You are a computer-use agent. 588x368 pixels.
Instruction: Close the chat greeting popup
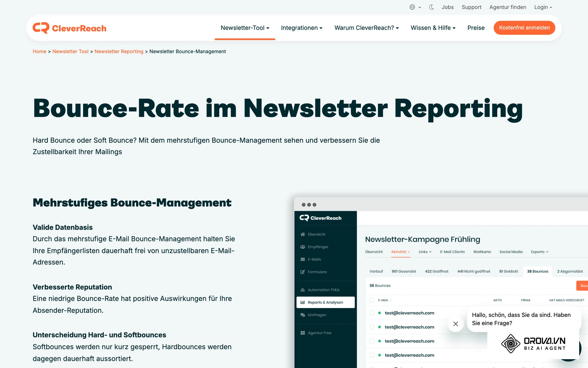point(456,324)
